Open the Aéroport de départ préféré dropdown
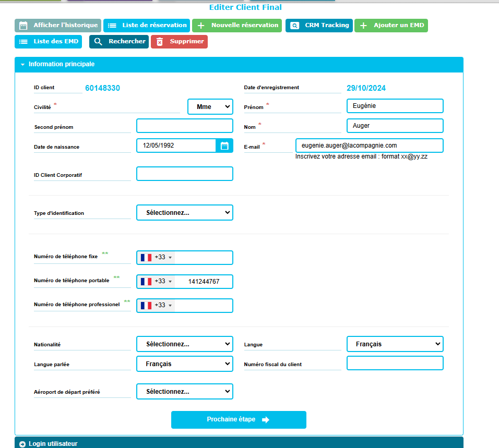 [184, 391]
